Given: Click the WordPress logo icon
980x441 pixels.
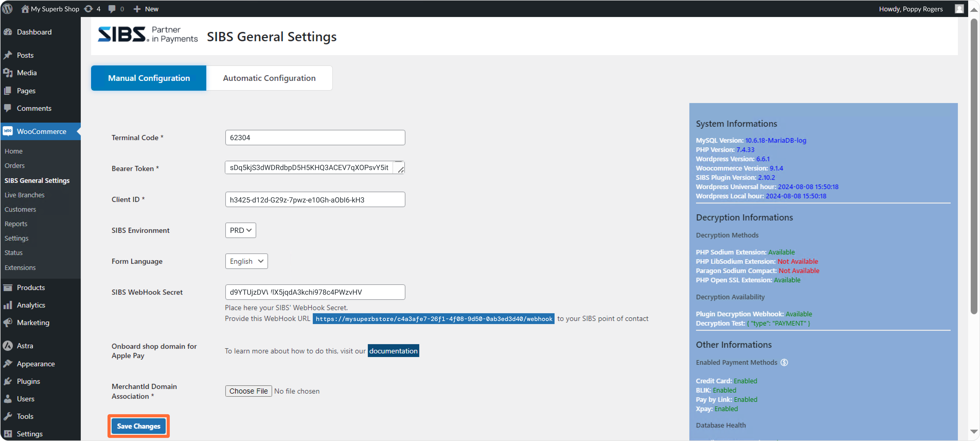Looking at the screenshot, I should coord(8,9).
